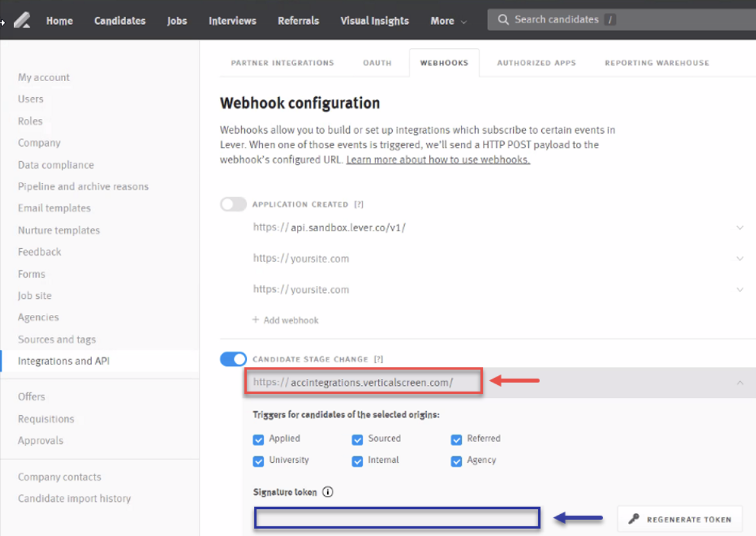Switch to the OAuth tab
The image size is (756, 536).
pyautogui.click(x=377, y=63)
